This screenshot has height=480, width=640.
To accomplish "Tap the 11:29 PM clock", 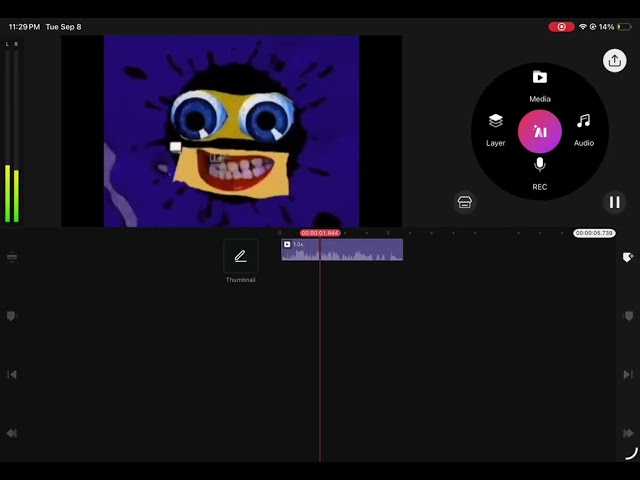I will click(x=24, y=27).
